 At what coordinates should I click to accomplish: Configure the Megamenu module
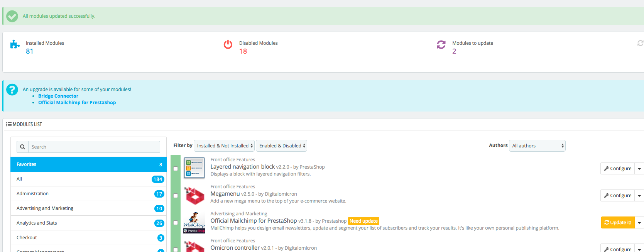tap(617, 196)
